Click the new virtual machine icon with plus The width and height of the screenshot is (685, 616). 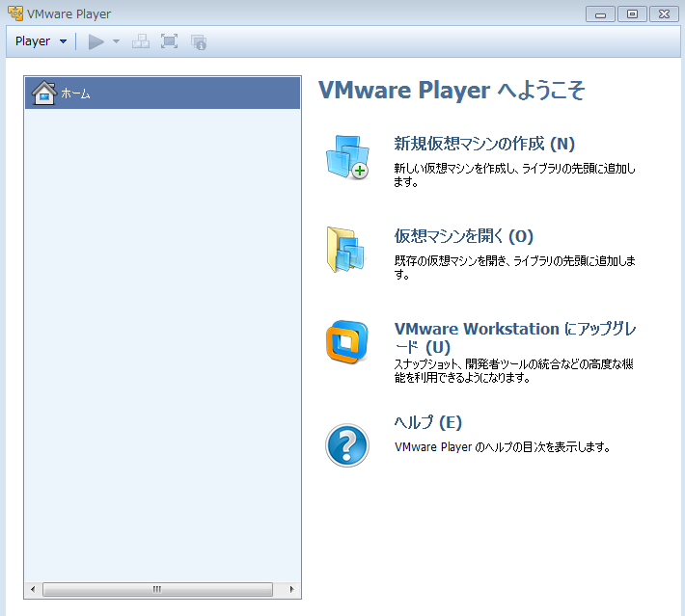(347, 157)
